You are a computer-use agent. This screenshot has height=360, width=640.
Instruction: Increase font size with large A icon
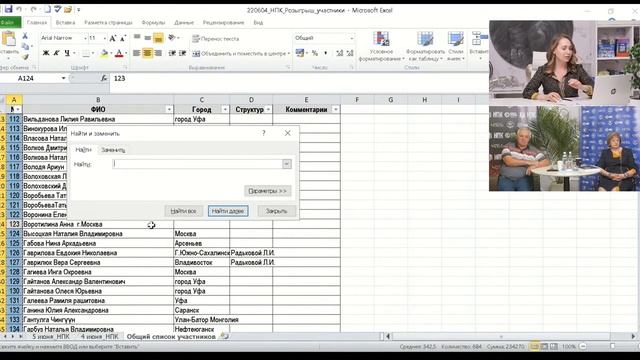point(113,38)
